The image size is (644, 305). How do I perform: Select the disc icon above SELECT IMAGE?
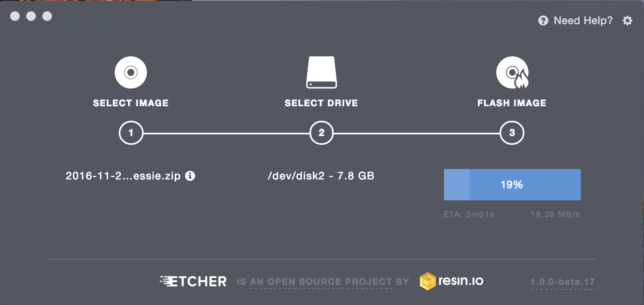[130, 72]
